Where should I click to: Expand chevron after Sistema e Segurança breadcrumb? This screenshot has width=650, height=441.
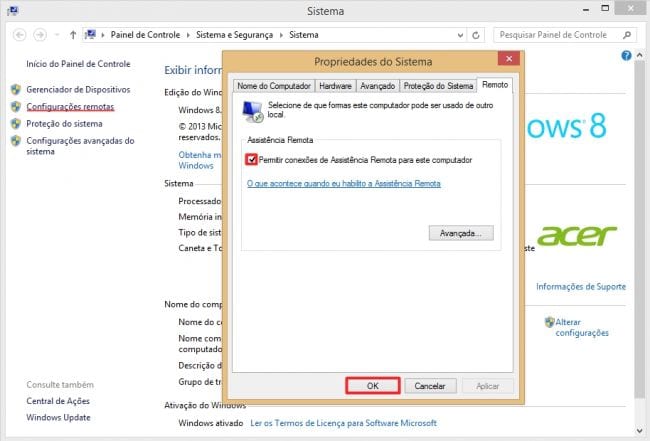click(x=281, y=35)
